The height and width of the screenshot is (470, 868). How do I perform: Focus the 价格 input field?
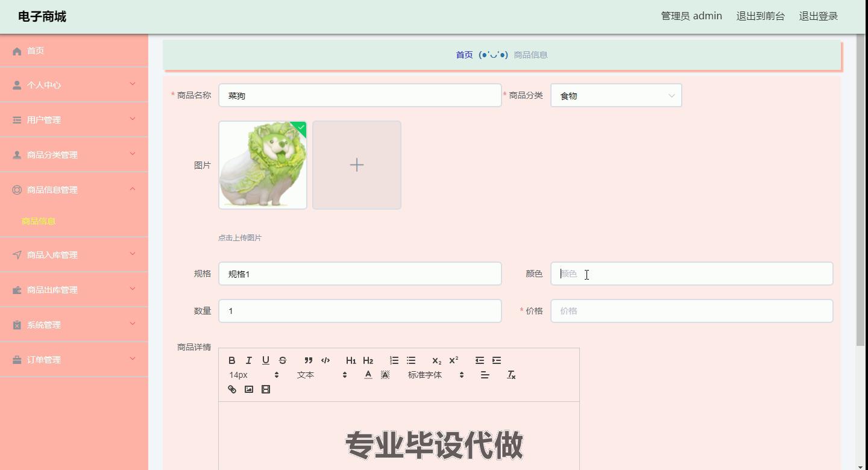691,311
